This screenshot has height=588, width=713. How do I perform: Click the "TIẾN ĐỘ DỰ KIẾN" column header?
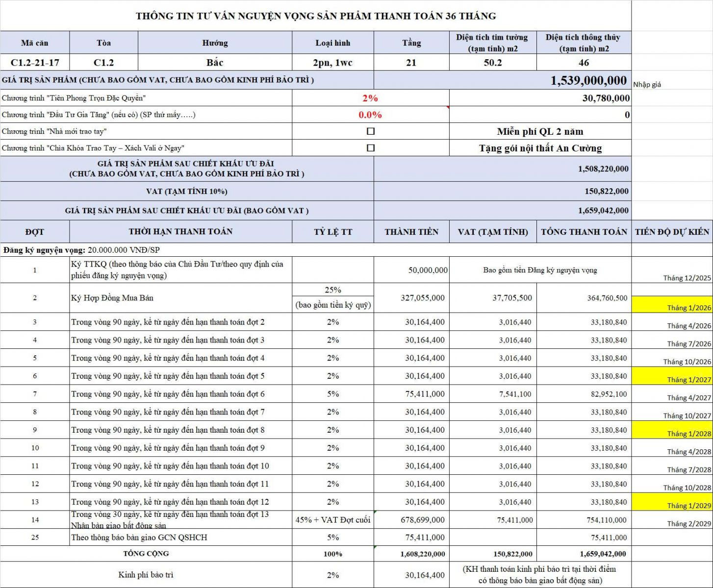tap(672, 232)
